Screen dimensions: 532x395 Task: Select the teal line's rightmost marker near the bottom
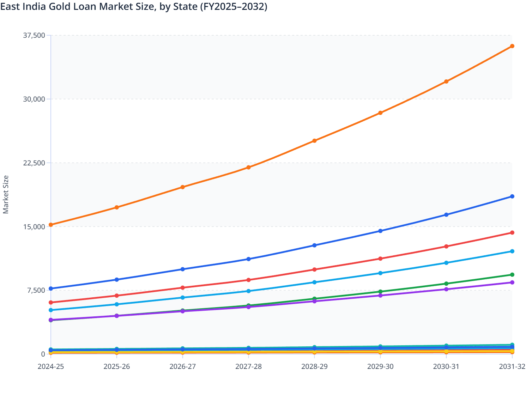[512, 344]
